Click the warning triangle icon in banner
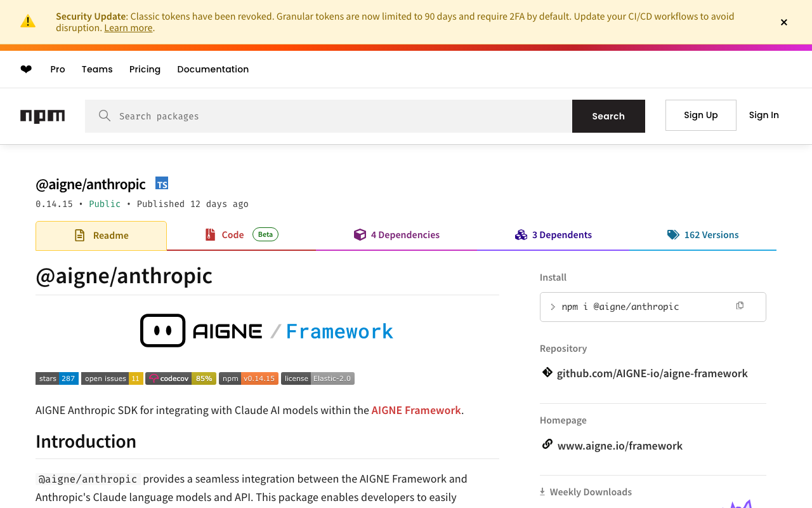 [28, 22]
